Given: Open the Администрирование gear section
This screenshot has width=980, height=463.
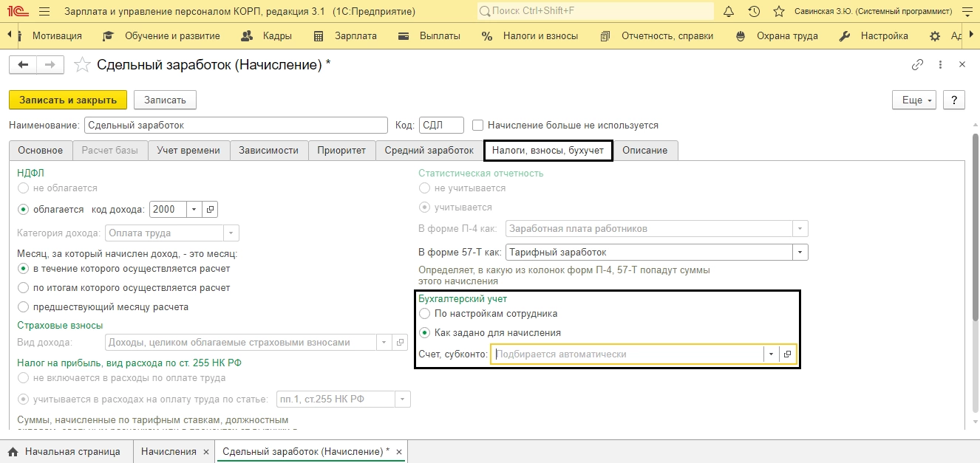Looking at the screenshot, I should point(945,35).
